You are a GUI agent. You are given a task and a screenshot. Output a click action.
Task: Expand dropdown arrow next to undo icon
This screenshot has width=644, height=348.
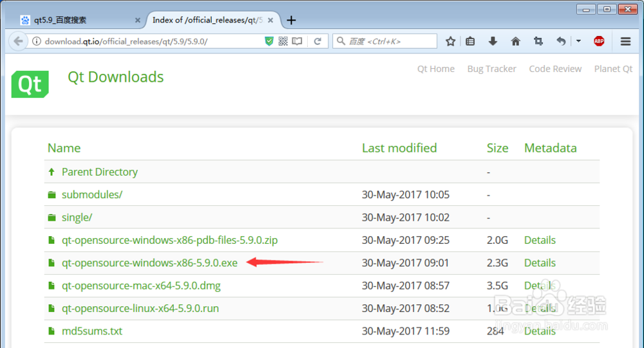pos(578,41)
